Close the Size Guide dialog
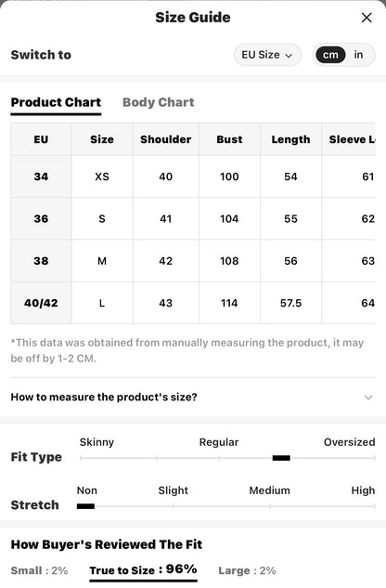This screenshot has width=386, height=588. point(367,18)
